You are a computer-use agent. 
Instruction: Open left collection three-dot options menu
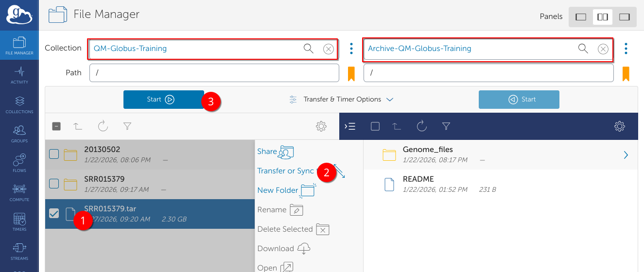point(351,49)
